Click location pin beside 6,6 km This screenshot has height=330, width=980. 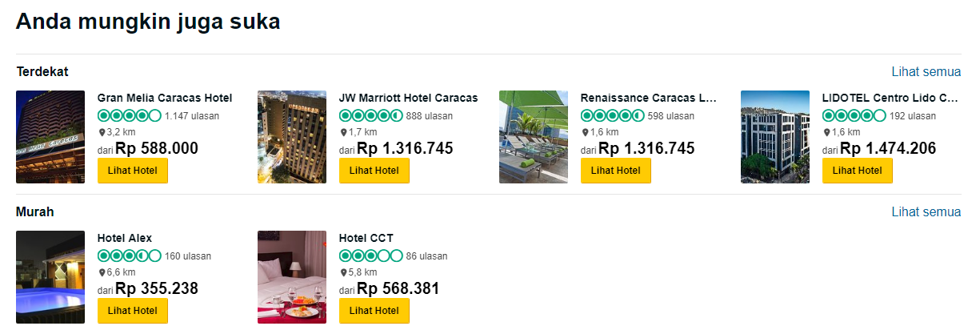coord(102,272)
